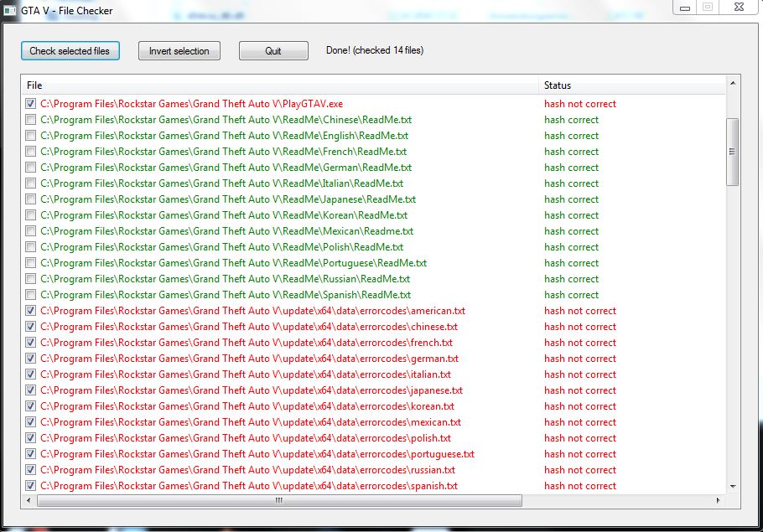Select the German\ReadMe.txt file path
Viewport: 763px width, 532px height.
click(x=226, y=168)
